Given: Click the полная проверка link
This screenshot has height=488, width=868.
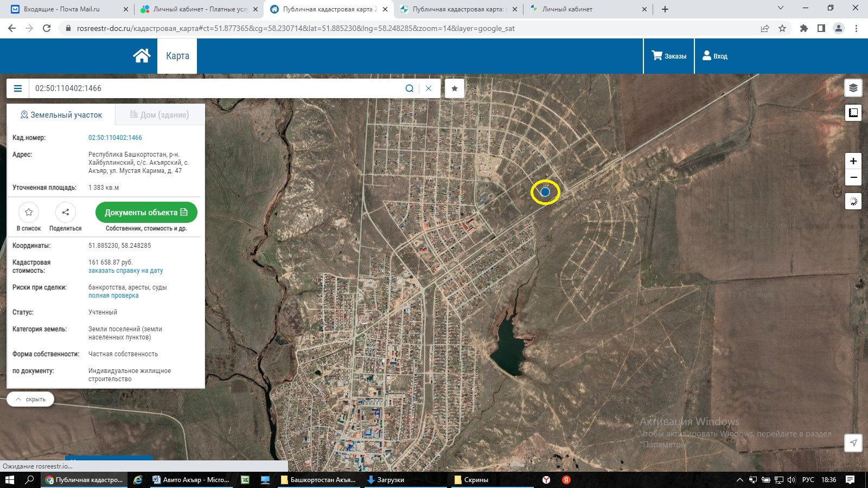Looking at the screenshot, I should pos(113,296).
